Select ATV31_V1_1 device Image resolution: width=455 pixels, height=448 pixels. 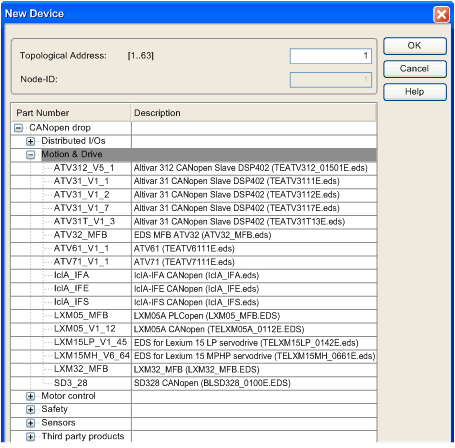pos(81,181)
